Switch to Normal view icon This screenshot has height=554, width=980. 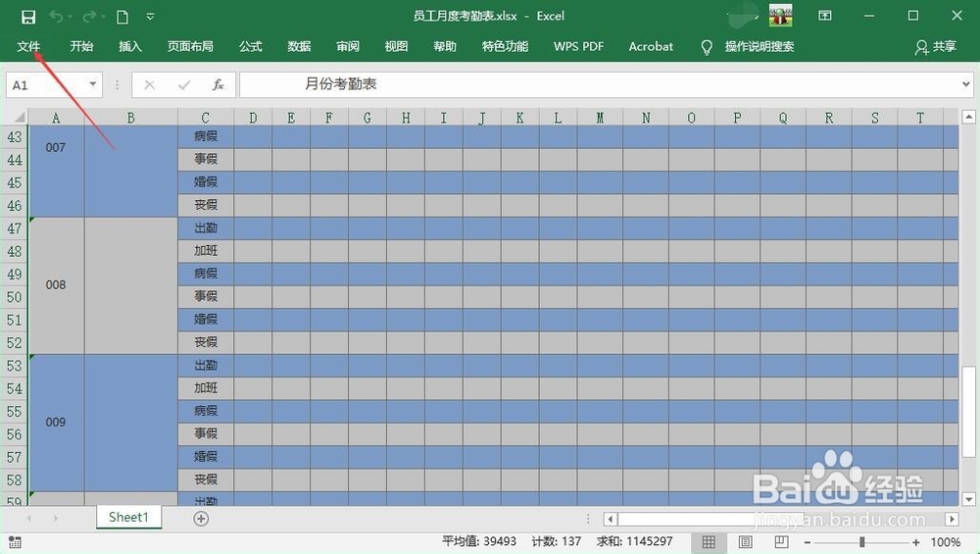(x=709, y=542)
